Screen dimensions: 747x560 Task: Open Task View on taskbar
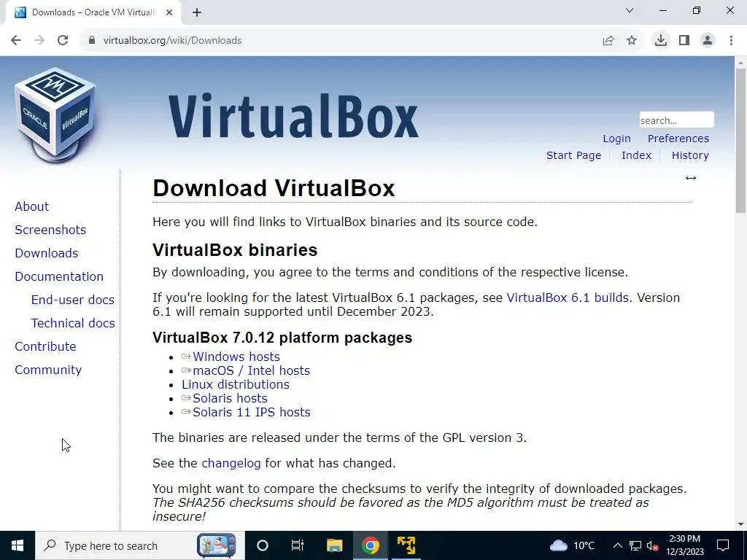(x=298, y=545)
